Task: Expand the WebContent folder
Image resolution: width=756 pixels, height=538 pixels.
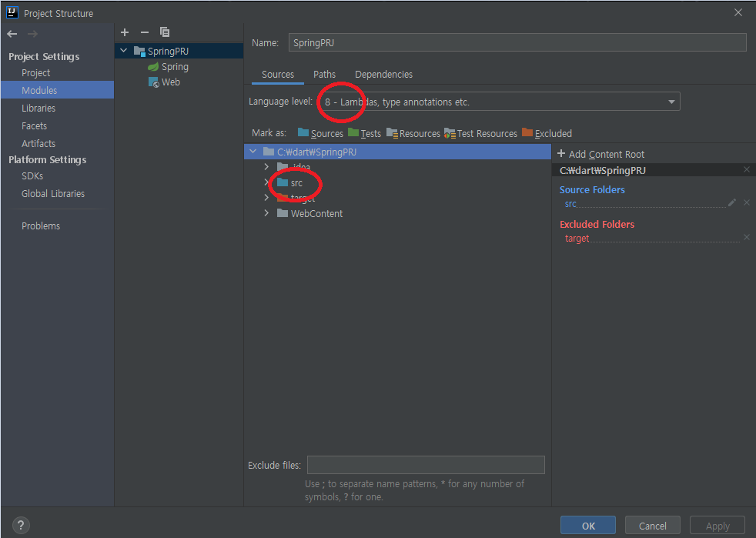Action: (x=266, y=213)
